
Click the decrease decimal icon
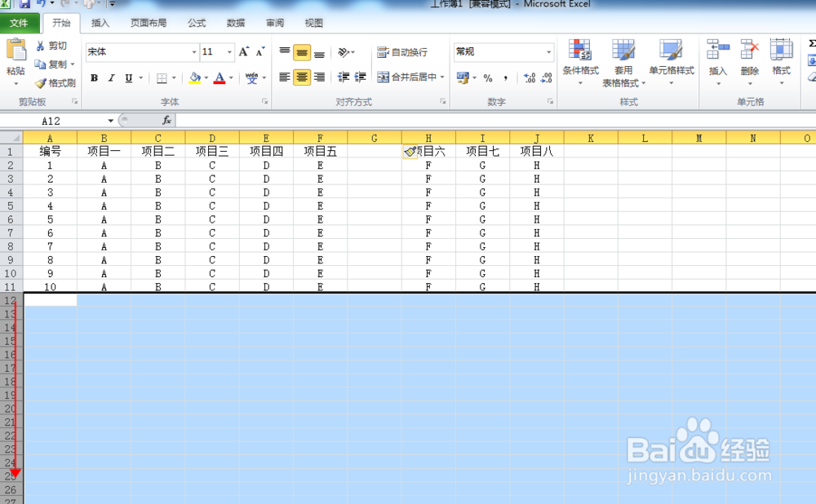pyautogui.click(x=547, y=78)
